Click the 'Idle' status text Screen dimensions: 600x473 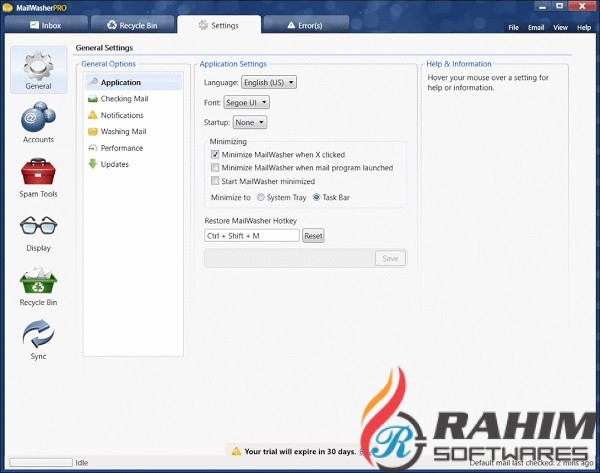[82, 463]
